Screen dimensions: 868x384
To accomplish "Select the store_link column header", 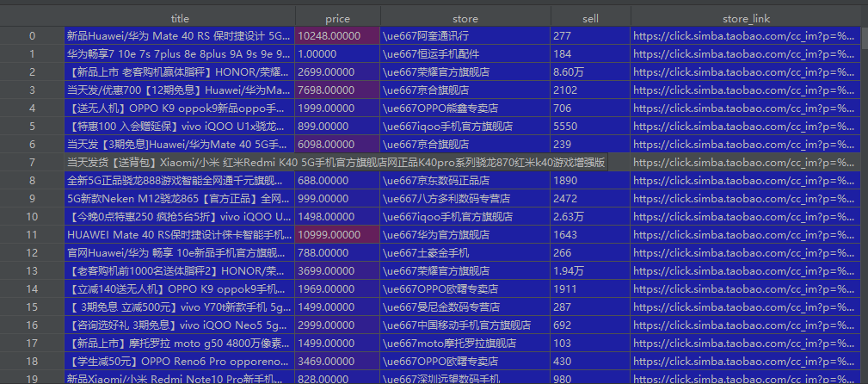I will [746, 19].
